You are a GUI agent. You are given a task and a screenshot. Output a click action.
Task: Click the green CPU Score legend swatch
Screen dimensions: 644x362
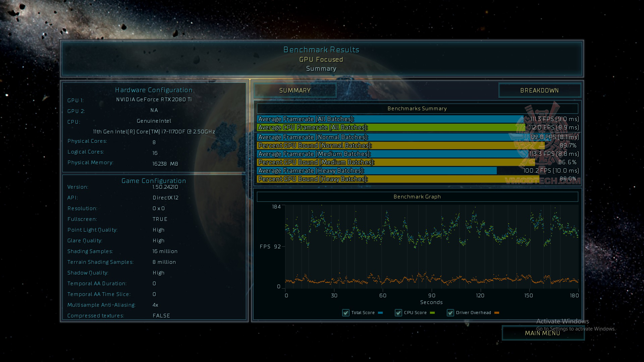click(432, 313)
